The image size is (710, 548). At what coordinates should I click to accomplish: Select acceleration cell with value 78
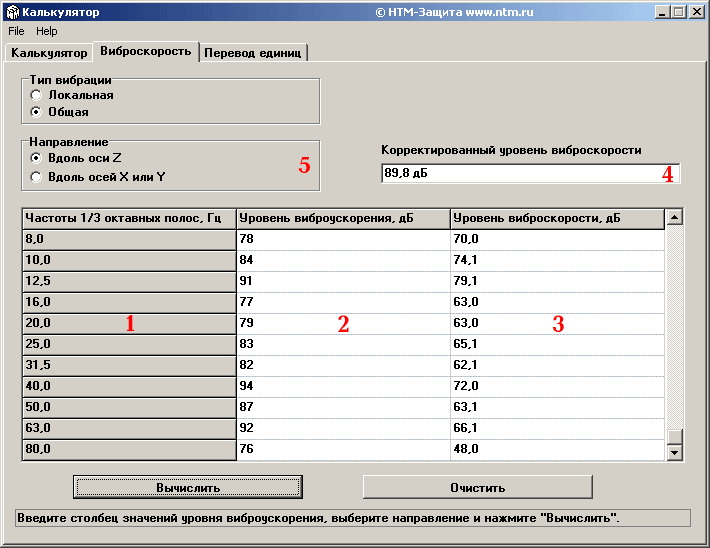click(x=343, y=240)
